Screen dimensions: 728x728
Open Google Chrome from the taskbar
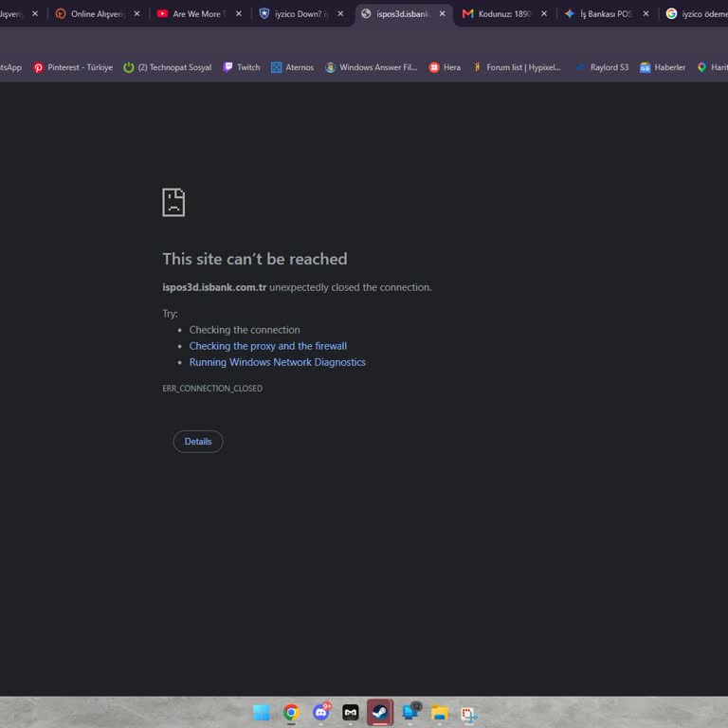(x=291, y=712)
